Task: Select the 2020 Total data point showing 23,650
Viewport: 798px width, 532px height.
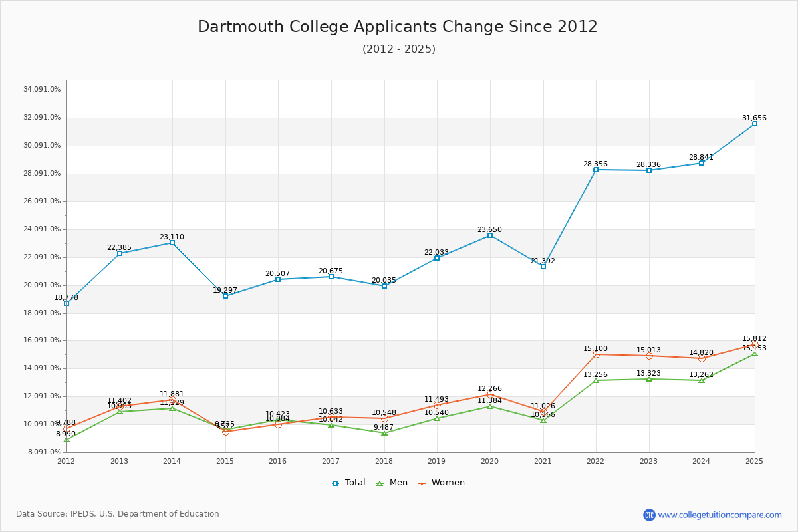Action: pos(489,235)
